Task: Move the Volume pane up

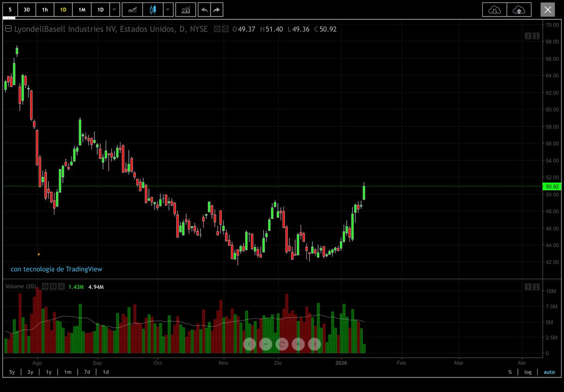Action: tap(528, 286)
